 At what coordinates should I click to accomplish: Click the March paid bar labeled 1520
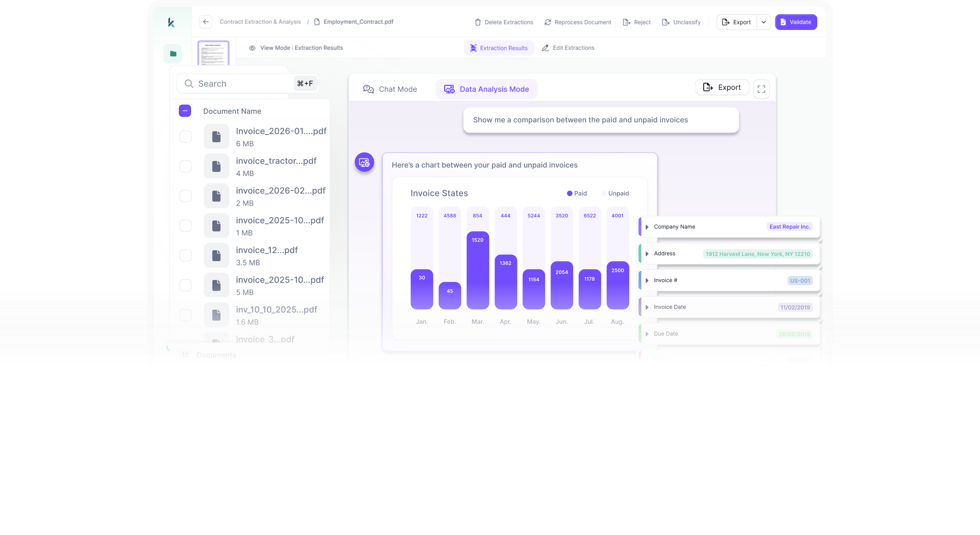click(478, 270)
